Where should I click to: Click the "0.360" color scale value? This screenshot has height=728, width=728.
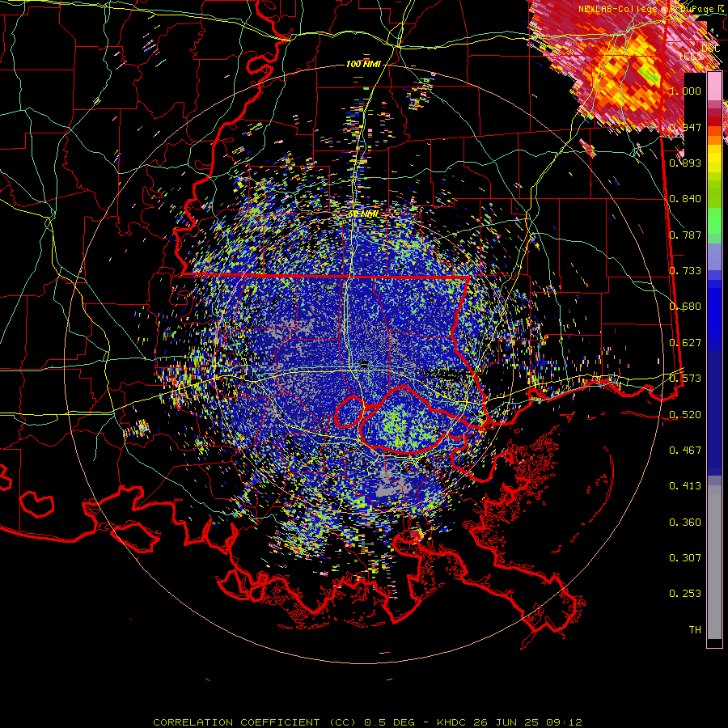pos(685,523)
